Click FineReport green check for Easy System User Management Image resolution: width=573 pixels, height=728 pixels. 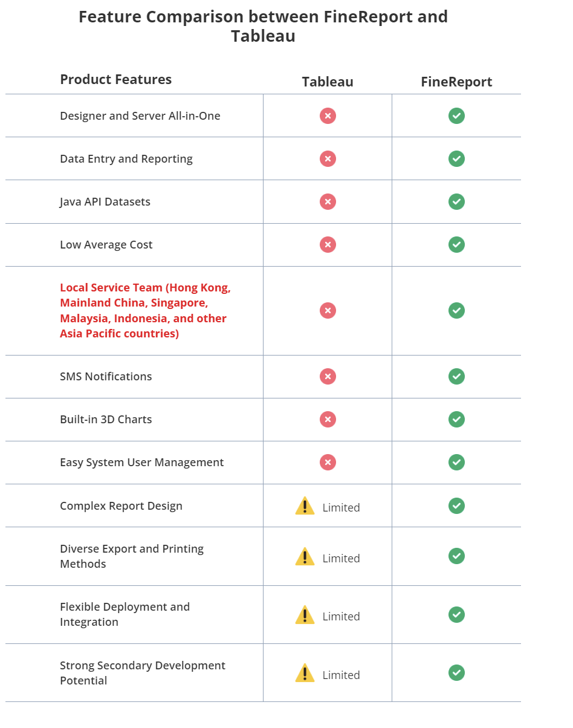(x=456, y=462)
